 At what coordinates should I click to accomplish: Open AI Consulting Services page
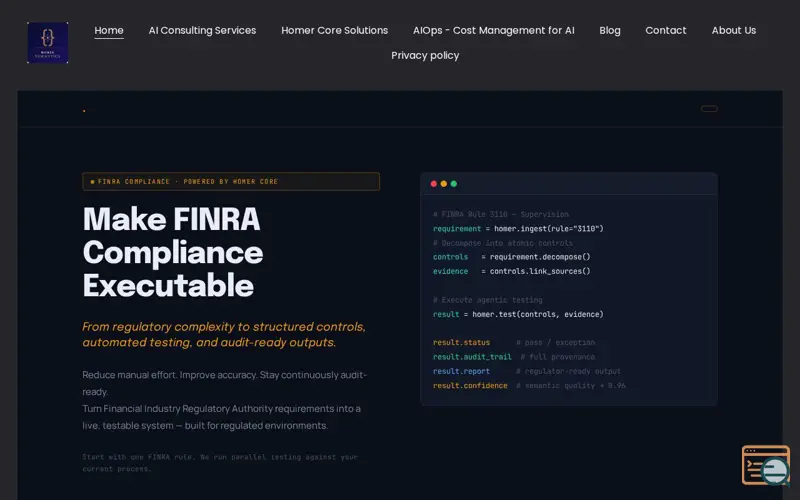pos(202,30)
